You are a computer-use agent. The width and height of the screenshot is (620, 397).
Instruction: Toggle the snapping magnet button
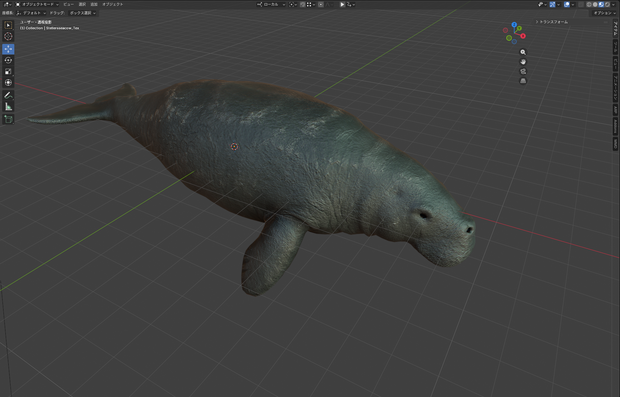(x=302, y=4)
